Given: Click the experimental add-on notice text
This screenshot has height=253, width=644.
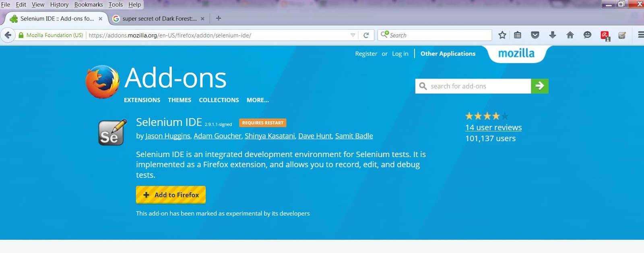Looking at the screenshot, I should 223,214.
